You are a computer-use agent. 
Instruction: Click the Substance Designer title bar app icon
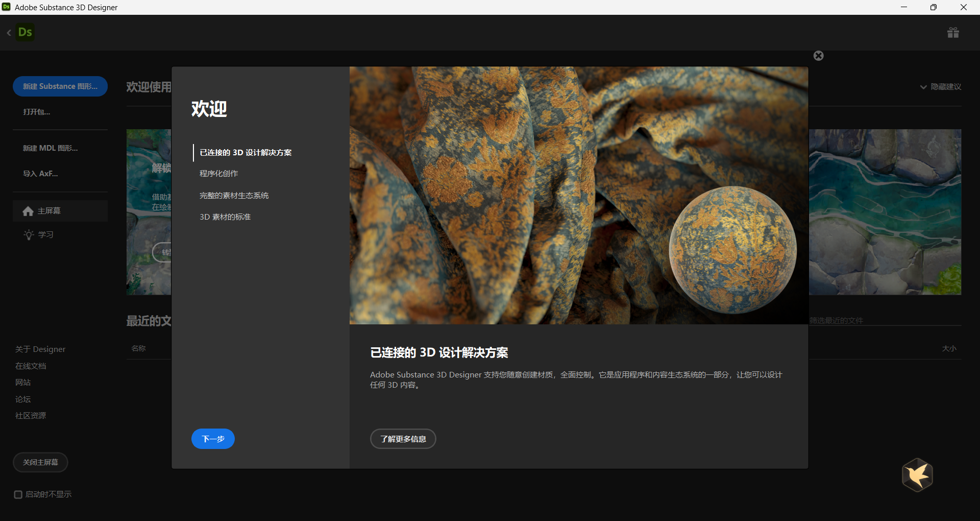pyautogui.click(x=6, y=7)
